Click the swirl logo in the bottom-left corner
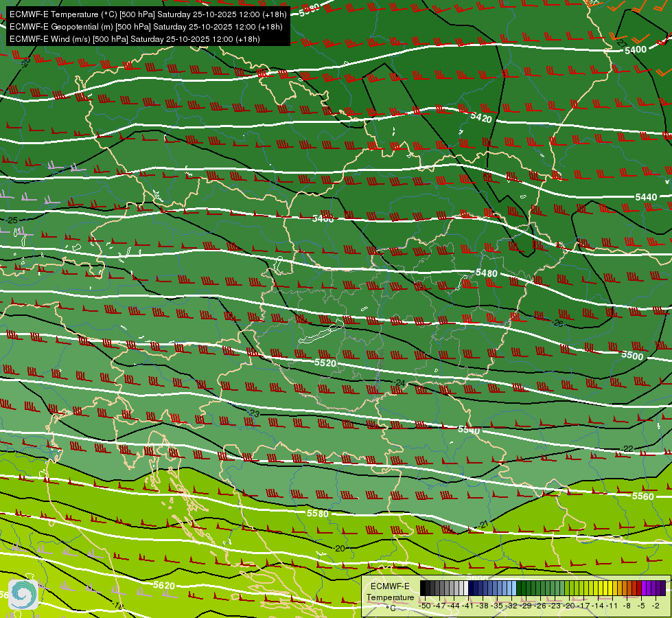This screenshot has height=618, width=672. click(23, 595)
